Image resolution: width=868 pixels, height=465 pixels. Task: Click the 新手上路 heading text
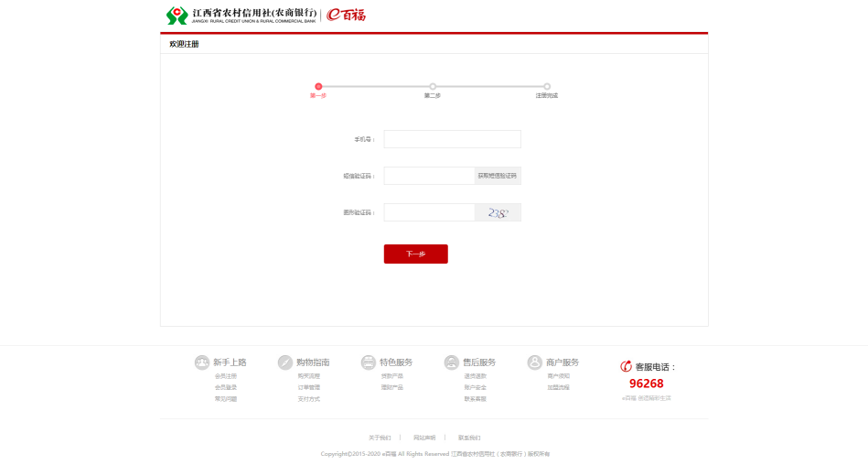[x=230, y=362]
